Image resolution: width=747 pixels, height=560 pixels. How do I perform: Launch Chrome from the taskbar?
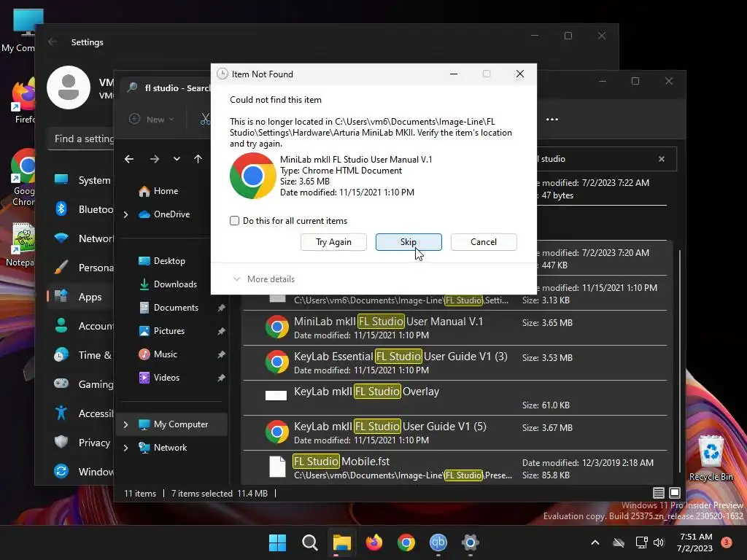[x=406, y=542]
